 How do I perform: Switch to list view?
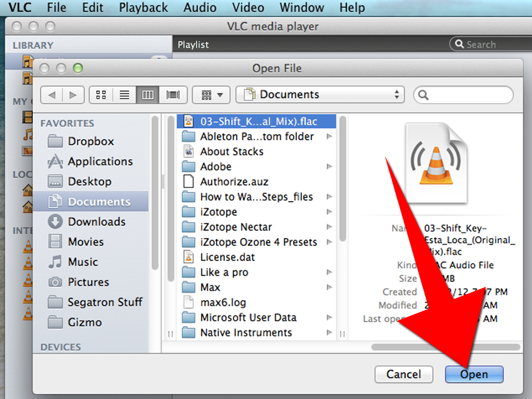125,95
